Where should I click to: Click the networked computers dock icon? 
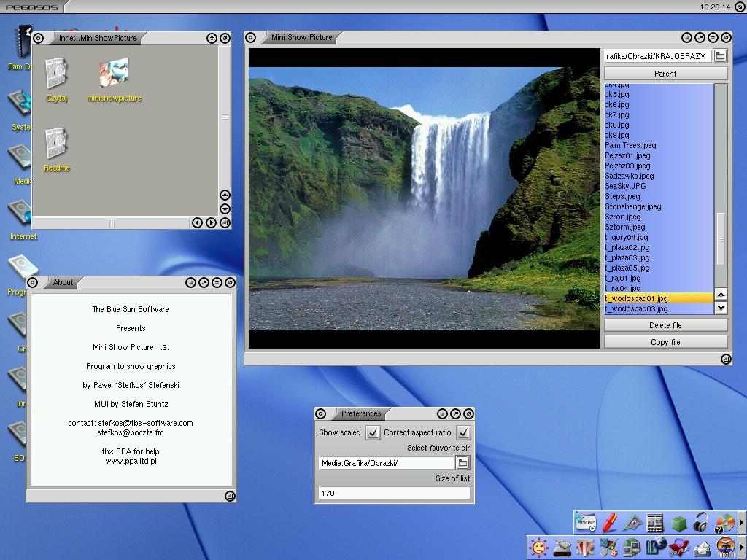(632, 547)
